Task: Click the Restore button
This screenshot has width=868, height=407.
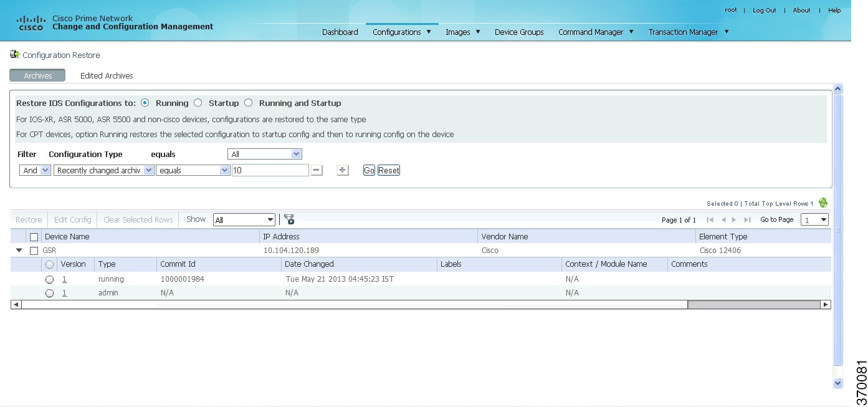Action: (29, 219)
